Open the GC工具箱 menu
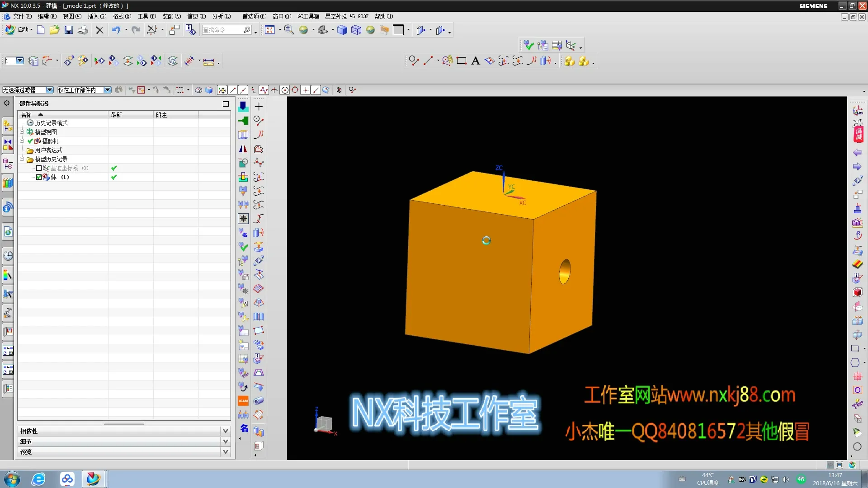Screen dimensions: 868x488 point(308,16)
